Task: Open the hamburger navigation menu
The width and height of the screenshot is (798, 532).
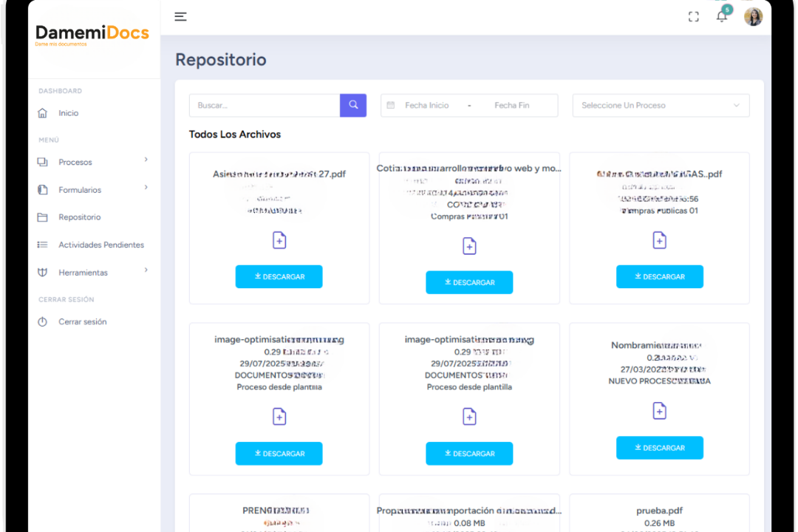Action: 180,16
